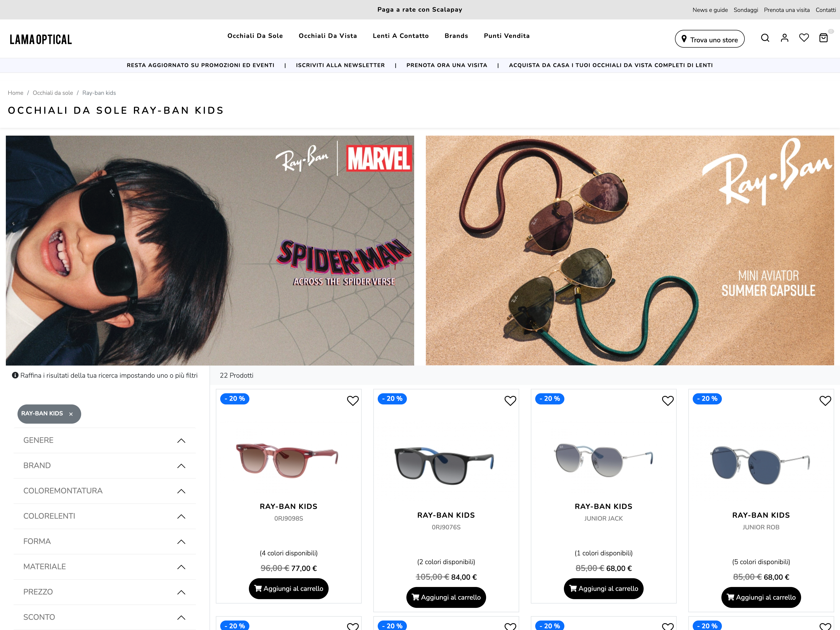Open the Contatti link
The width and height of the screenshot is (840, 630).
click(826, 10)
